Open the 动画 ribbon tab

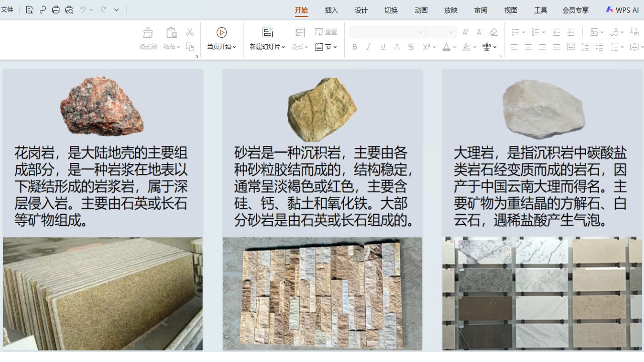(421, 10)
